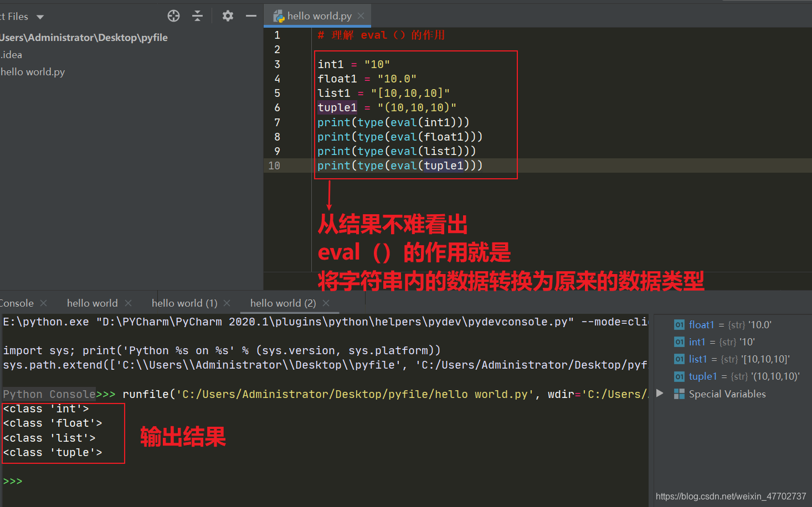Open project panel settings gear
The width and height of the screenshot is (812, 507).
228,16
